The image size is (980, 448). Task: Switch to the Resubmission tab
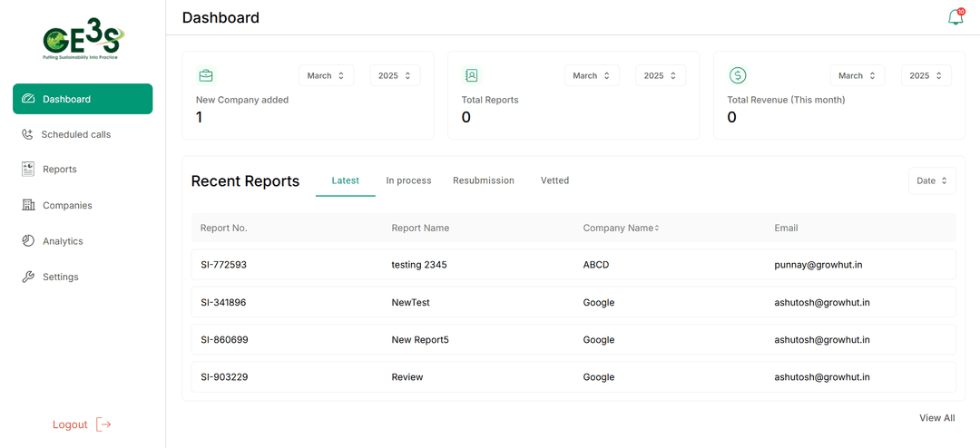click(484, 180)
